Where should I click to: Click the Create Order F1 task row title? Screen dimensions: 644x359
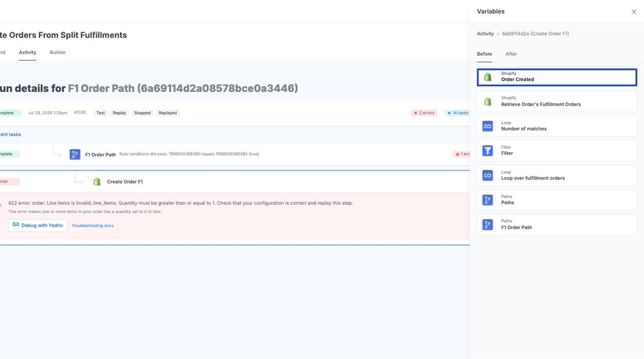pos(125,182)
